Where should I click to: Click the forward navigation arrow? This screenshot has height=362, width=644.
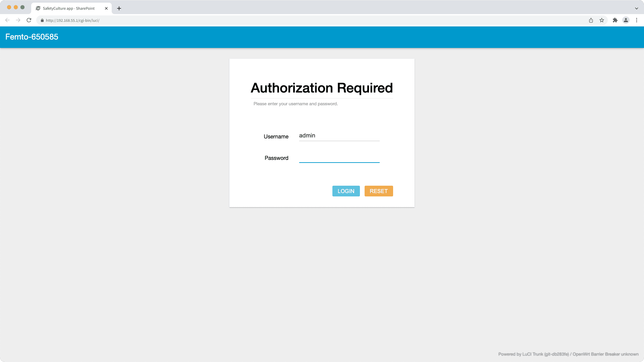18,20
